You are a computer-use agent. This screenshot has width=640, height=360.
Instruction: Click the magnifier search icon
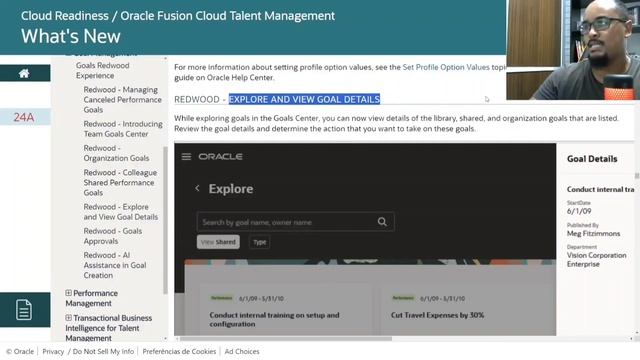coord(382,222)
